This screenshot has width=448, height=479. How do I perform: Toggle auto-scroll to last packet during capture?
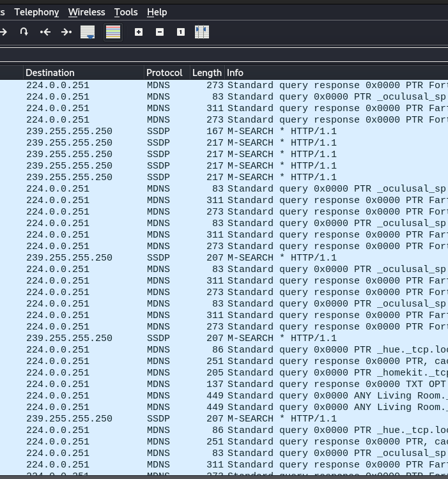click(88, 32)
